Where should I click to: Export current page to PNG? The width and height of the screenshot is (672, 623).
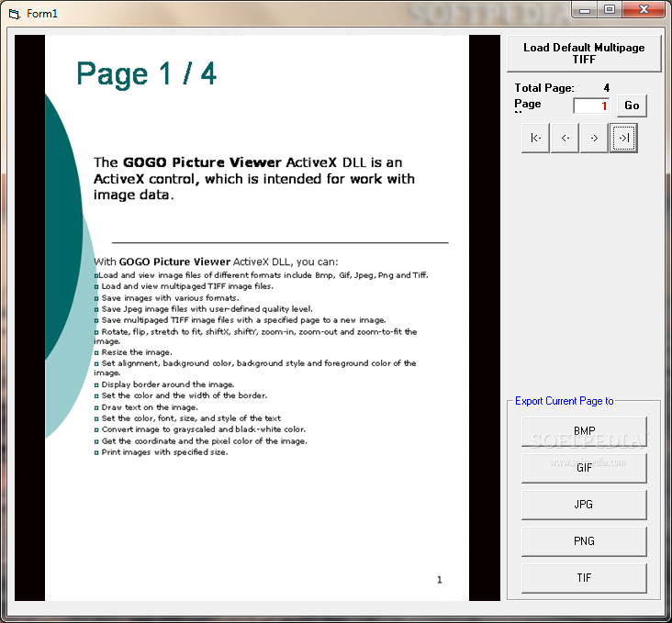584,541
